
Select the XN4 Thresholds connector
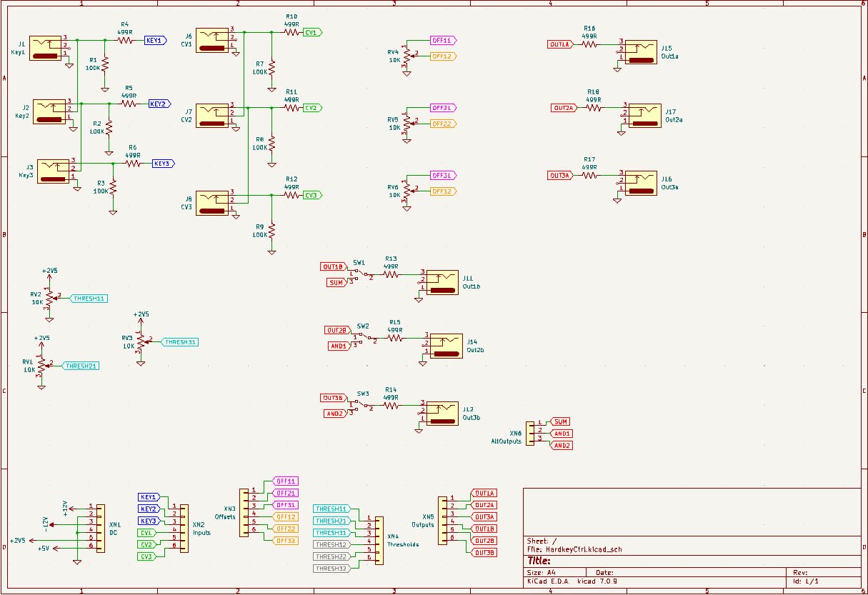pos(378,540)
